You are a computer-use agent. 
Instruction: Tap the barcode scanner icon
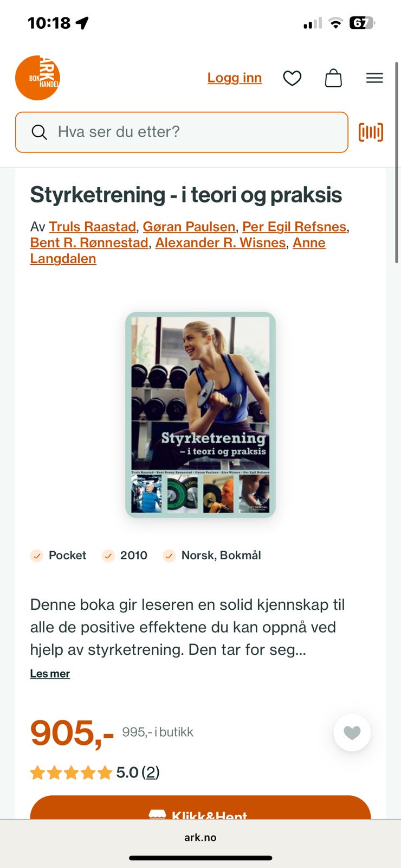[x=371, y=132]
